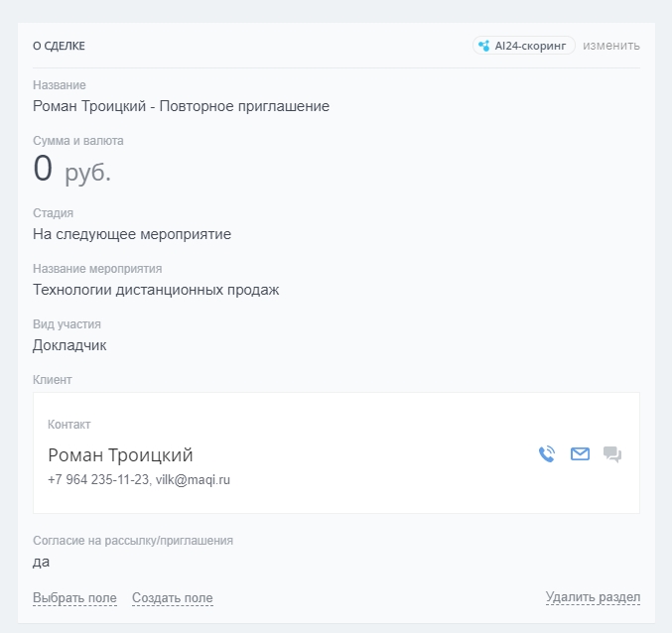This screenshot has width=672, height=633.
Task: Click Удалить раздел link
Action: click(593, 597)
